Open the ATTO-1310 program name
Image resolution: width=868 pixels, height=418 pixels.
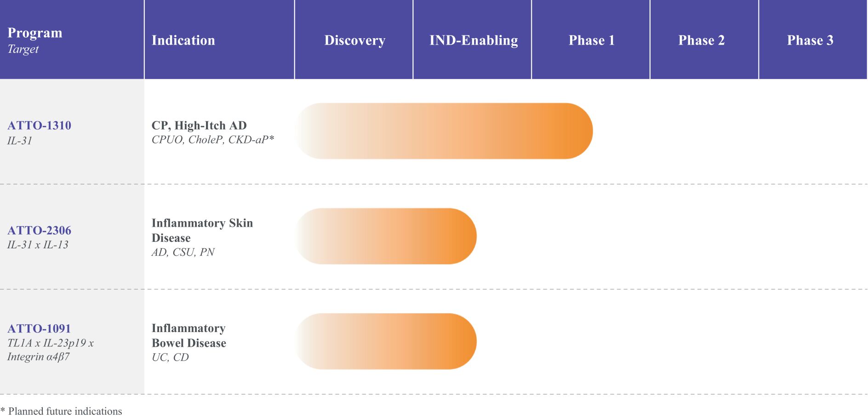(40, 126)
